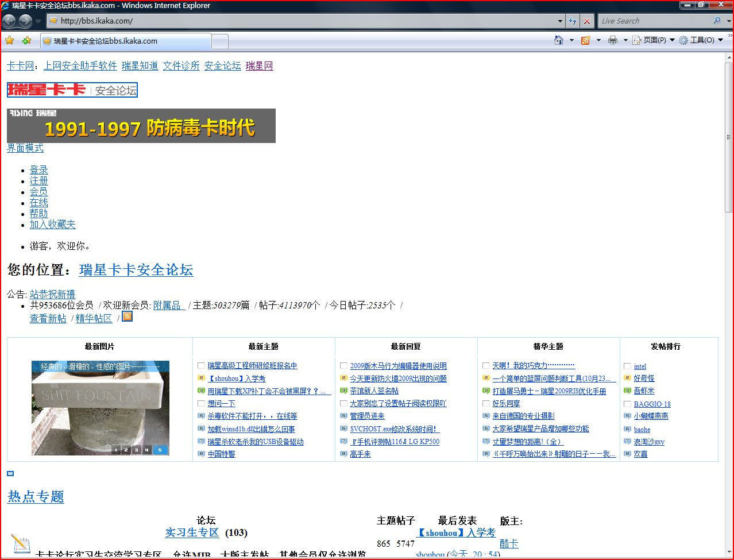Click the empty box before 2009版木马行为编辑器使用说明
This screenshot has height=560, width=734.
[x=343, y=365]
